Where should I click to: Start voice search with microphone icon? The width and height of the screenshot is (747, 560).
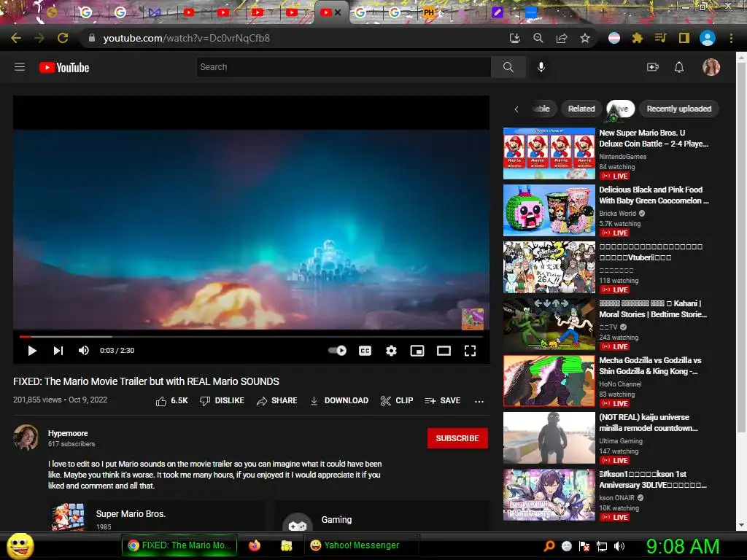pyautogui.click(x=541, y=67)
